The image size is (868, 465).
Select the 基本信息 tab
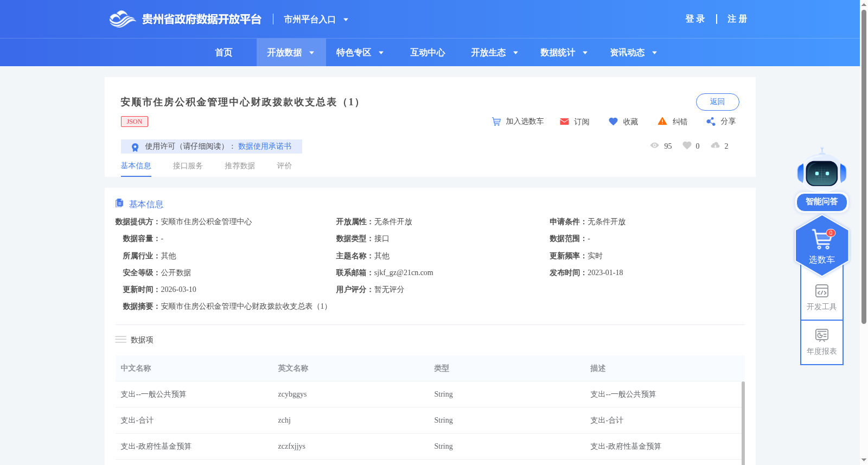[x=136, y=166]
